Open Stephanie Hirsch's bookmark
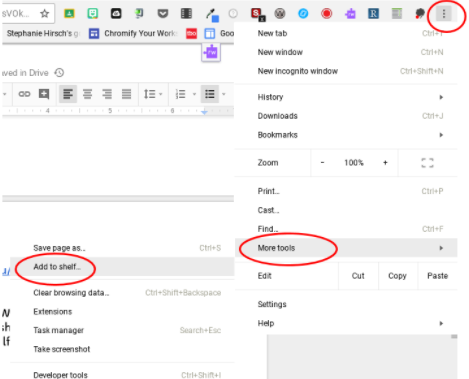 [x=43, y=33]
